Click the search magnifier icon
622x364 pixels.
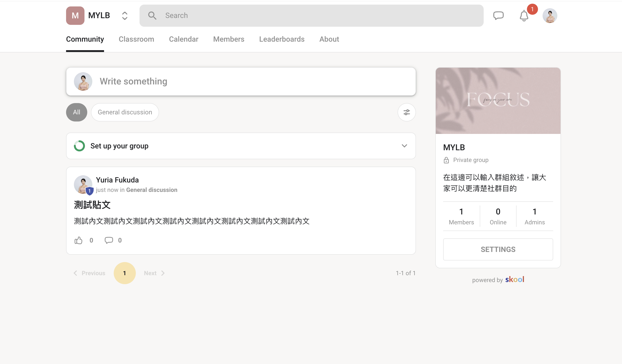point(152,16)
